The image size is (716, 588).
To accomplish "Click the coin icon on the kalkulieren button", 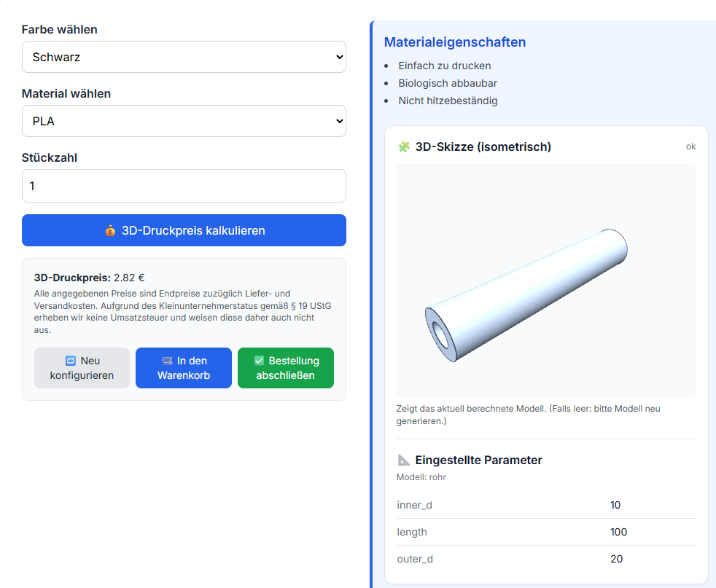I will pos(110,230).
